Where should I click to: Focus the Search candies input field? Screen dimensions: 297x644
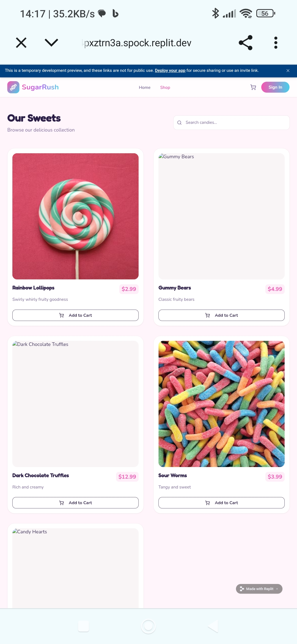pyautogui.click(x=231, y=122)
